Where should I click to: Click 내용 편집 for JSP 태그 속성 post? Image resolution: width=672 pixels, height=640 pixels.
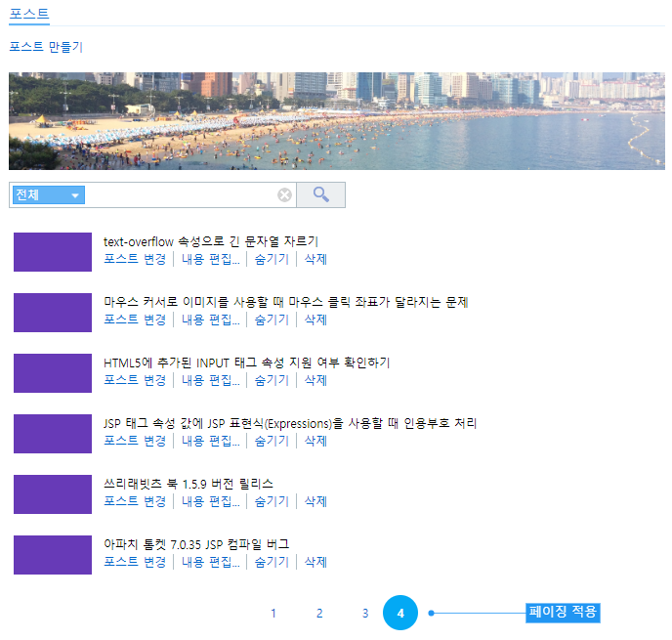click(210, 441)
